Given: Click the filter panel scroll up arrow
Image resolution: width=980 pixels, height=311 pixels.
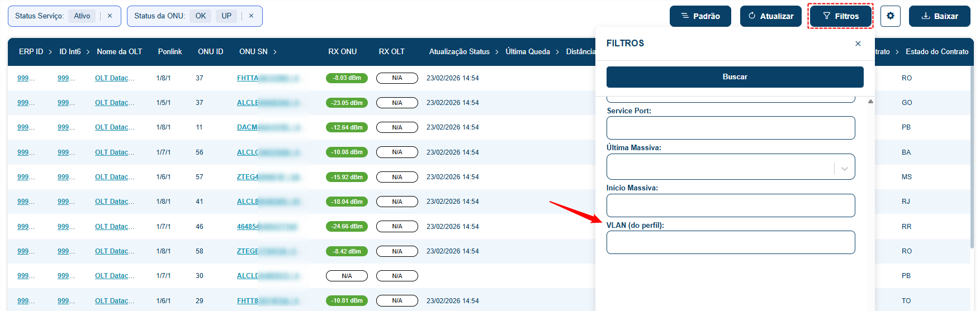Looking at the screenshot, I should (x=870, y=102).
